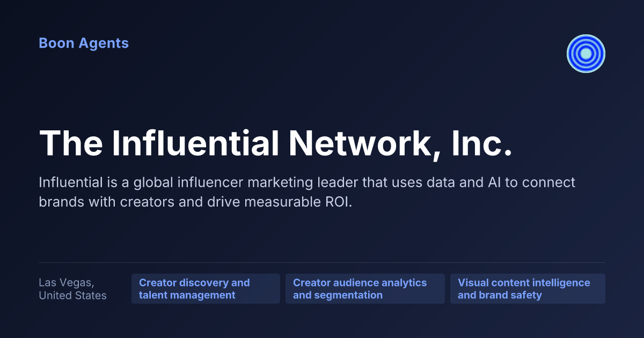This screenshot has height=338, width=644.
Task: Click the Boon Agents brand text
Action: (84, 43)
